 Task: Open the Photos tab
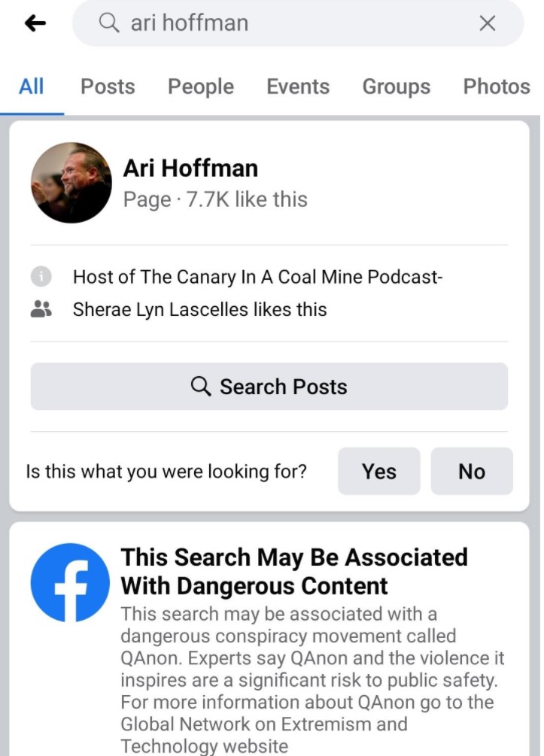click(x=497, y=87)
